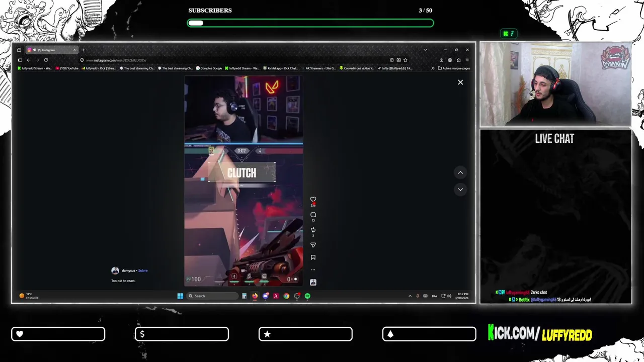Open the reel's three-dot more options
Viewport: 644px width, 362px height.
tap(313, 270)
